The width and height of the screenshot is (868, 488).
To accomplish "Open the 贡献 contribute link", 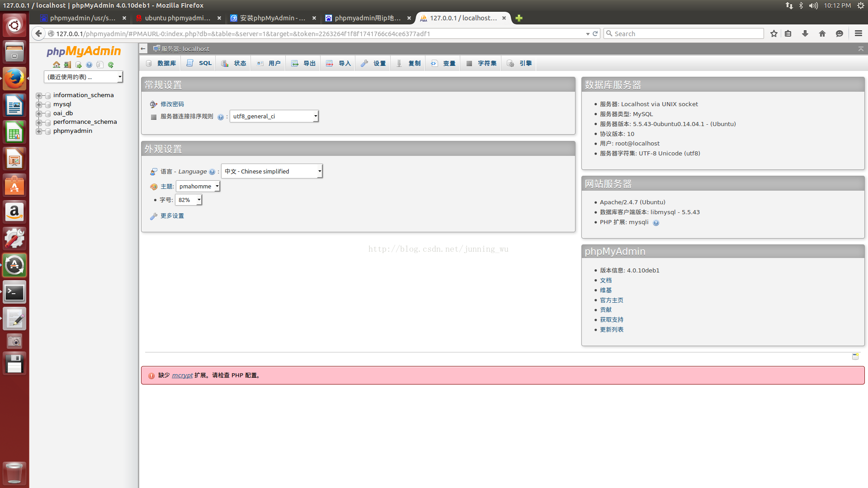I will pyautogui.click(x=606, y=310).
